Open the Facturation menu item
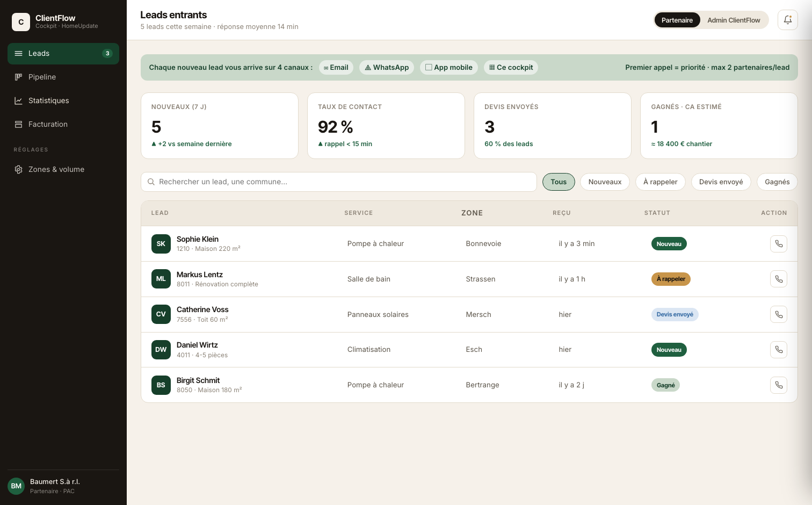The height and width of the screenshot is (505, 812). click(x=63, y=124)
